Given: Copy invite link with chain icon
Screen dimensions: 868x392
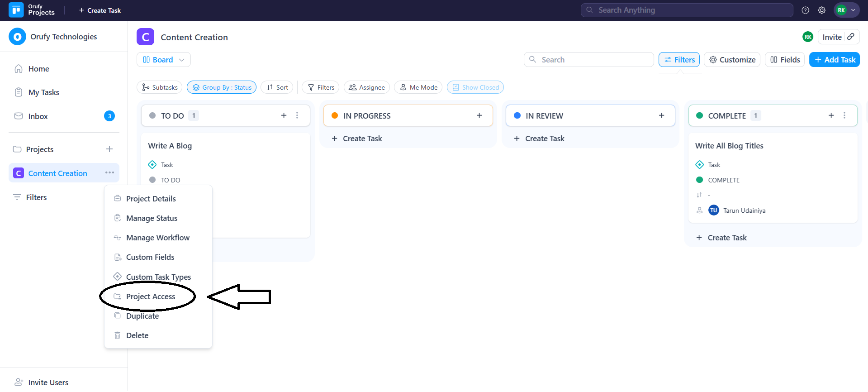Looking at the screenshot, I should pyautogui.click(x=851, y=37).
